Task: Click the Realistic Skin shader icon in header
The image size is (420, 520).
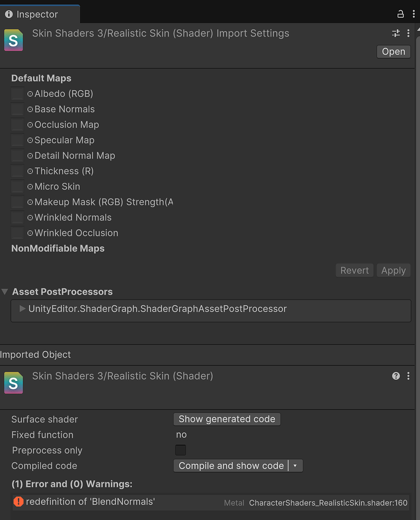Action: [x=13, y=39]
